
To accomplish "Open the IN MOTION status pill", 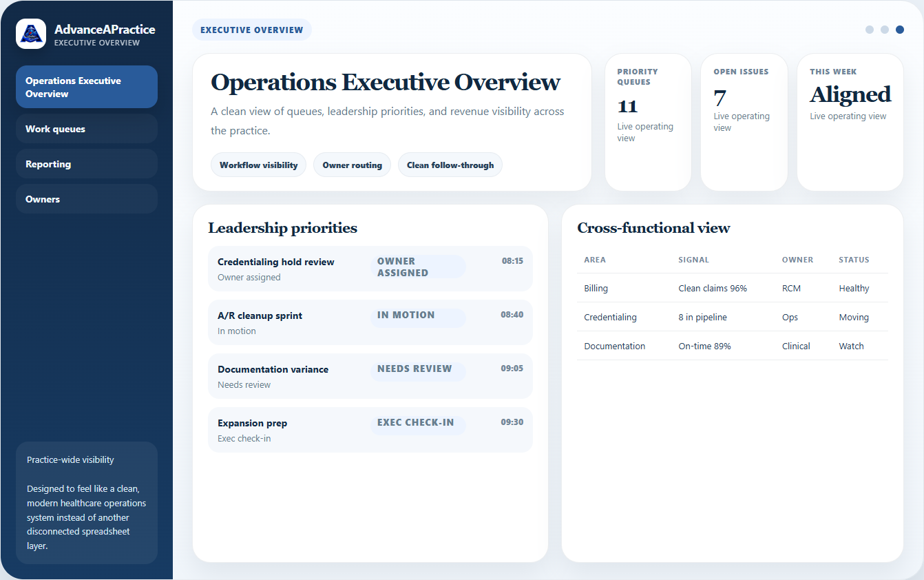I will point(418,315).
